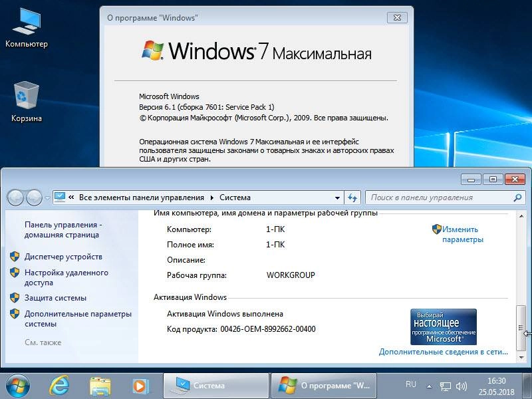Minimize the Система window

(471, 179)
